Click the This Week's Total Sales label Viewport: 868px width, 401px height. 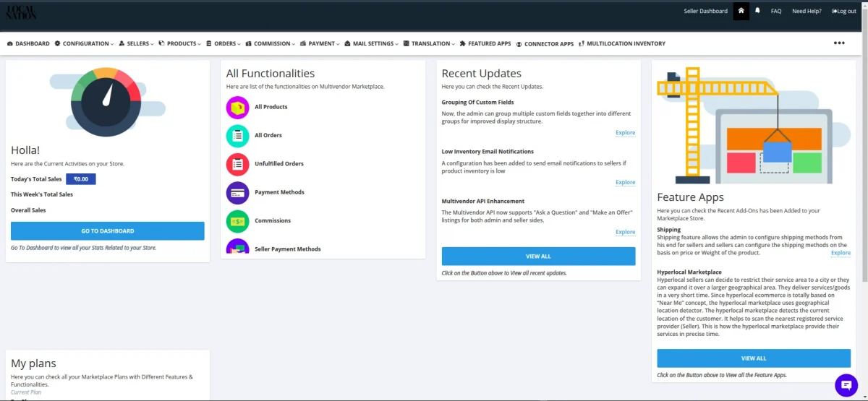point(42,194)
